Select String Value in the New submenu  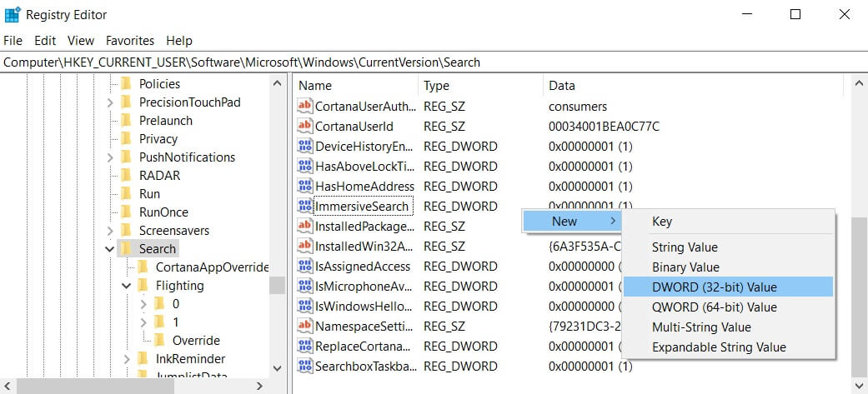tap(685, 247)
